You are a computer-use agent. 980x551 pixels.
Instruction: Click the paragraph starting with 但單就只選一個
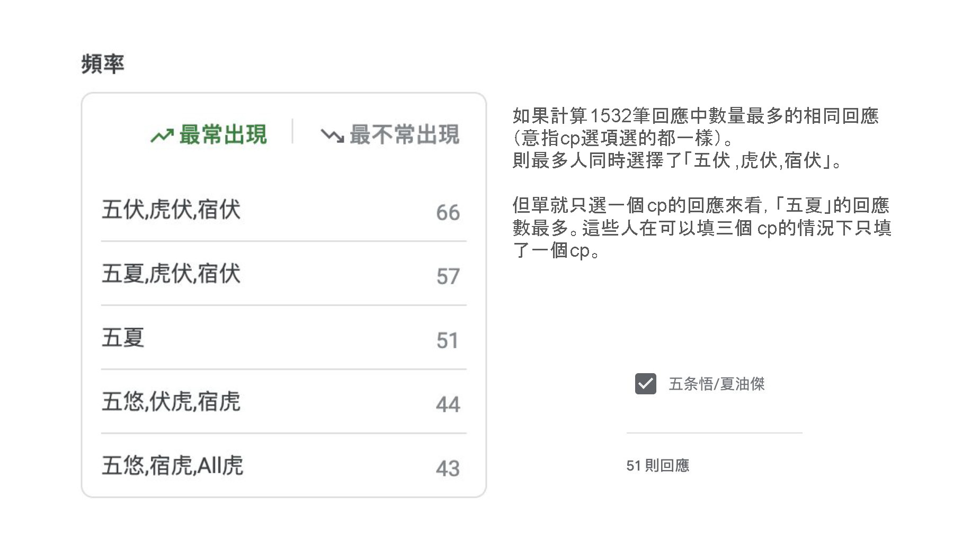pyautogui.click(x=702, y=228)
